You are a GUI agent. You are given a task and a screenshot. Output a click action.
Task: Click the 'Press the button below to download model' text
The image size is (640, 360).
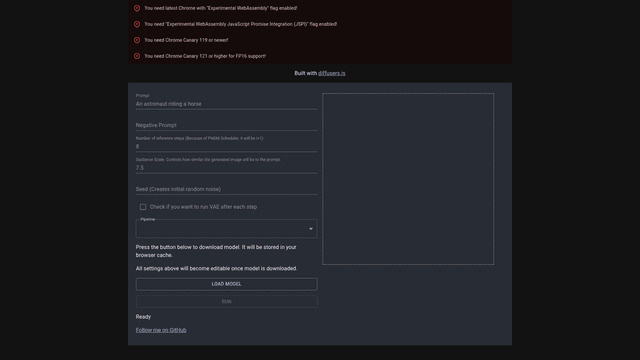pos(216,251)
